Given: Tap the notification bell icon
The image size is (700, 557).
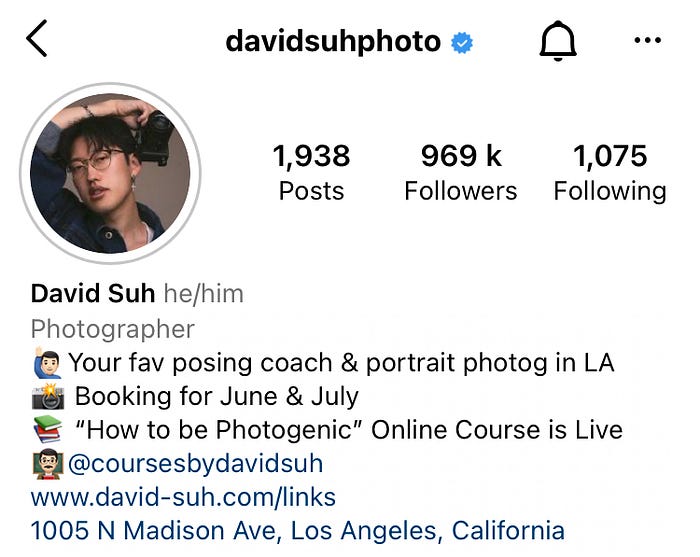Looking at the screenshot, I should (x=558, y=41).
